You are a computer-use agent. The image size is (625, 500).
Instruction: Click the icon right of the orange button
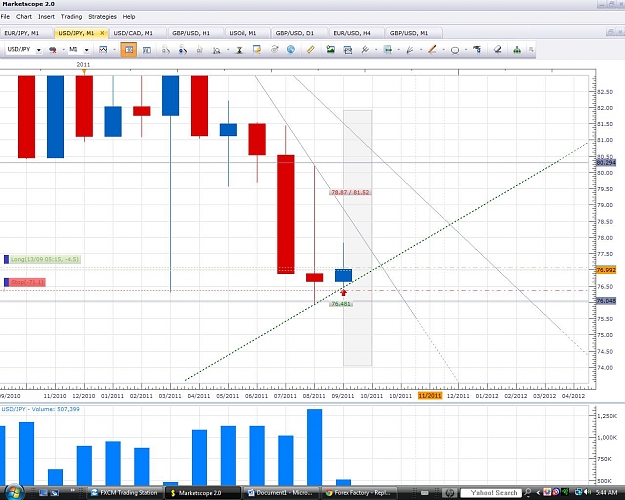click(147, 50)
